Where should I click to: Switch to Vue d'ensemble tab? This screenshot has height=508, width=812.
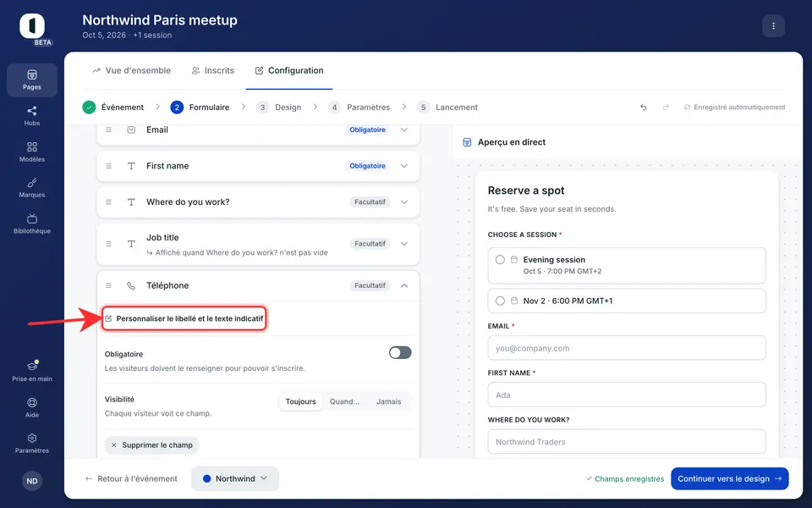pyautogui.click(x=132, y=70)
